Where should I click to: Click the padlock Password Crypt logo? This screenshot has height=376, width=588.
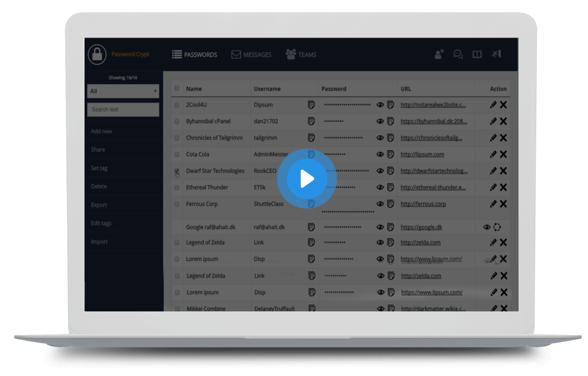(97, 55)
